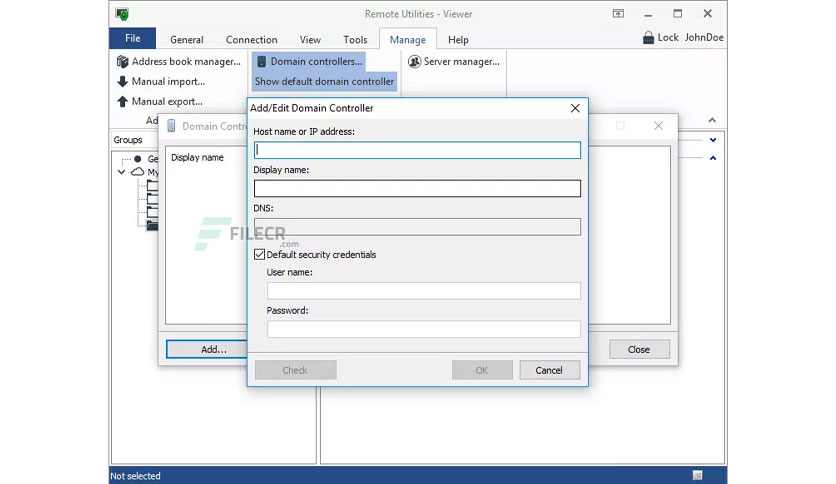The image size is (836, 484).
Task: Open Server manager
Action: pyautogui.click(x=454, y=62)
